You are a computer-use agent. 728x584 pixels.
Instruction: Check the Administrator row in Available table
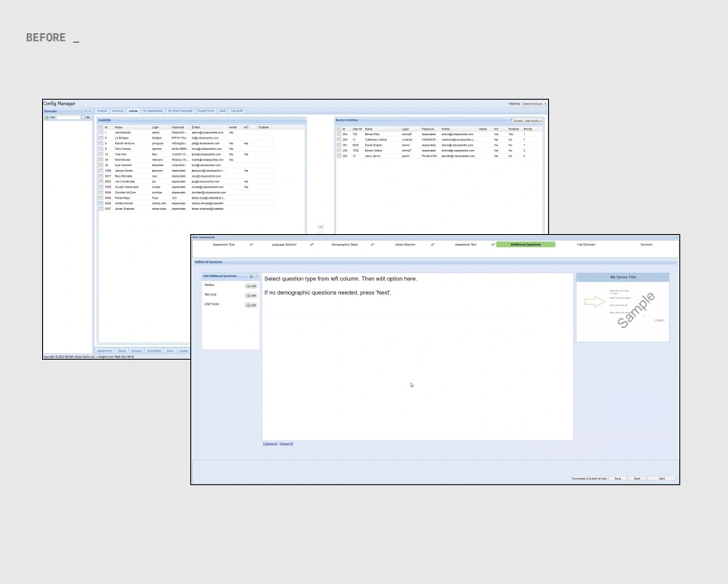(x=100, y=133)
